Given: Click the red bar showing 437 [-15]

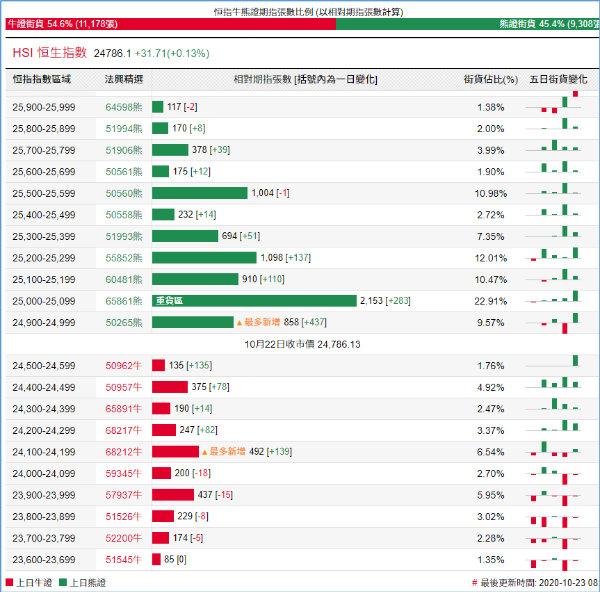Looking at the screenshot, I should pos(173,495).
